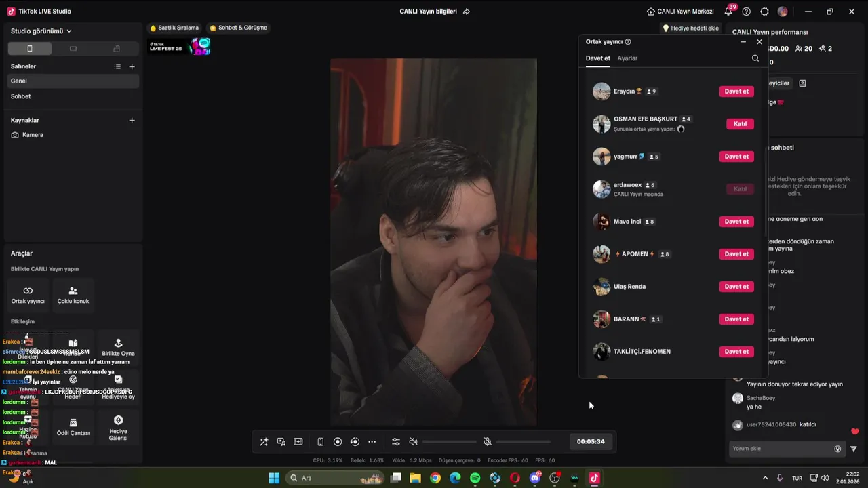The height and width of the screenshot is (488, 868).
Task: Select the dual-screen layout mode
Action: pos(117,49)
